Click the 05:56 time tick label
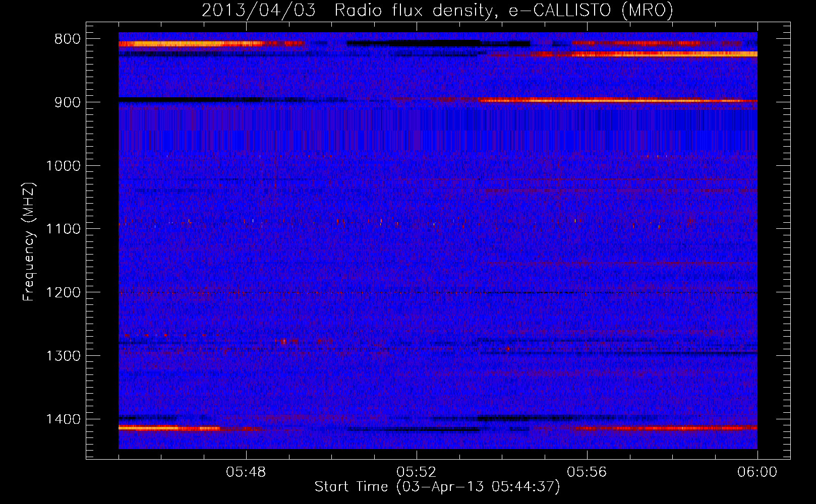816x504 pixels. pyautogui.click(x=587, y=472)
